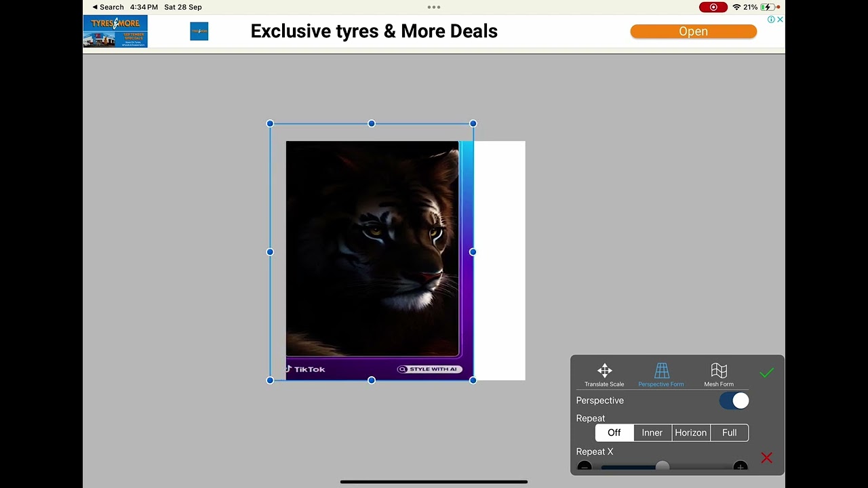This screenshot has height=488, width=868.
Task: Tap the red screen recording indicator
Action: pos(713,7)
